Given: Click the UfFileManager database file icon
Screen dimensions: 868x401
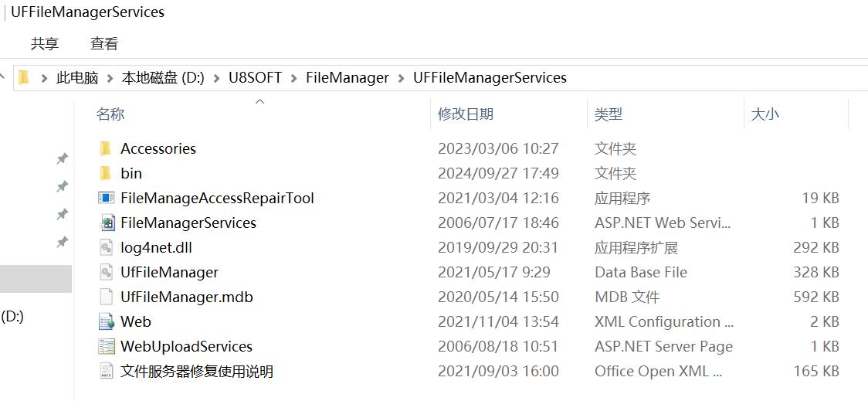Looking at the screenshot, I should [x=107, y=272].
